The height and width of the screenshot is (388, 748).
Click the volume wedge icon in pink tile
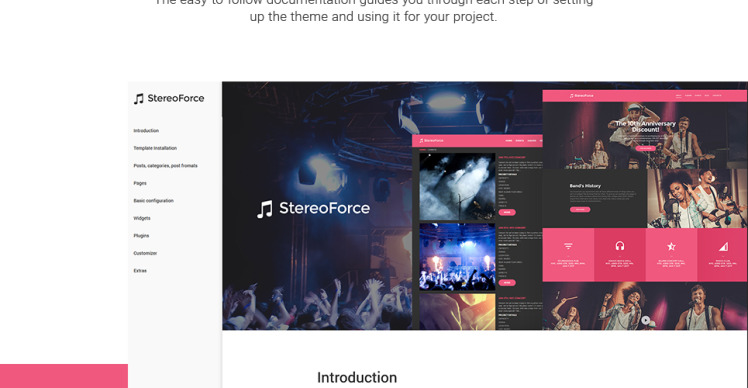[x=723, y=246]
